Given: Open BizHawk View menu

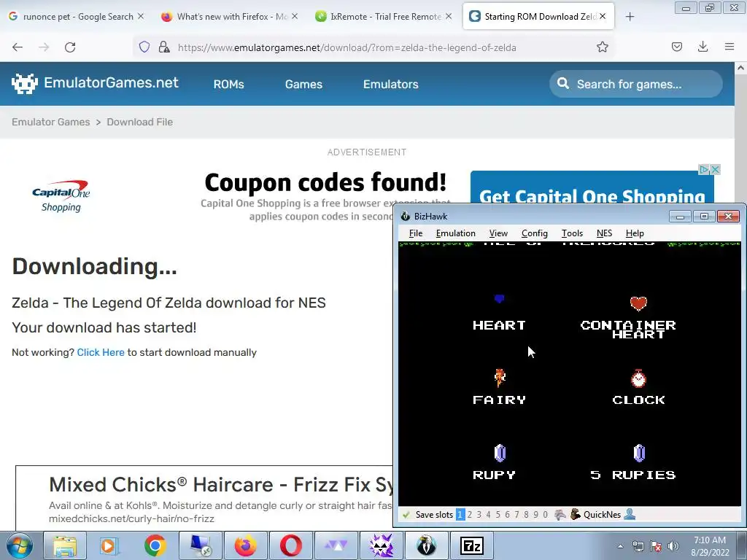Looking at the screenshot, I should (498, 233).
